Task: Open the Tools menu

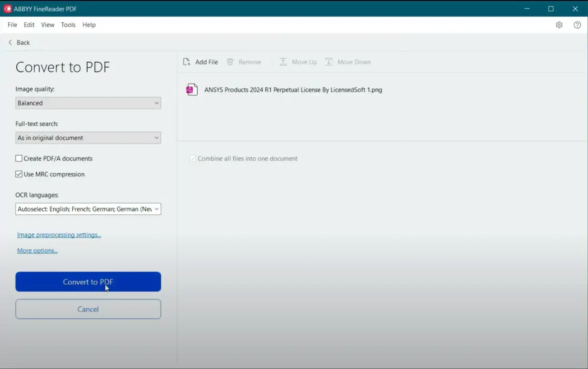Action: [x=68, y=25]
